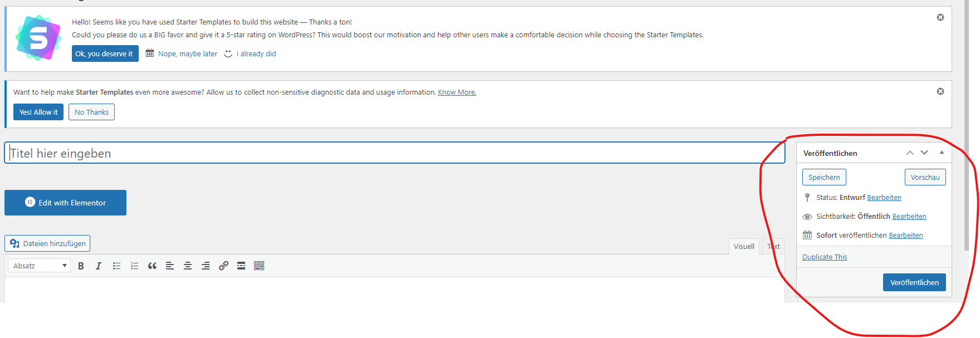This screenshot has width=980, height=338.
Task: Insert a numbered list
Action: click(134, 266)
